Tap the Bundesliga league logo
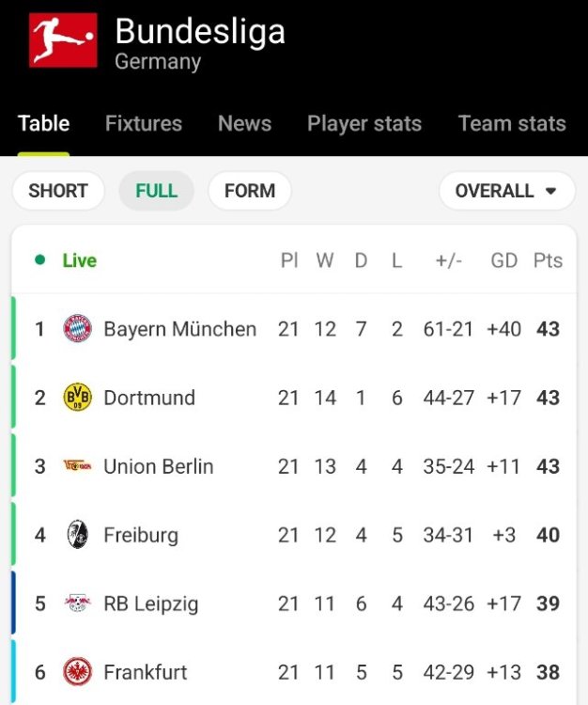This screenshot has width=588, height=705. (63, 40)
